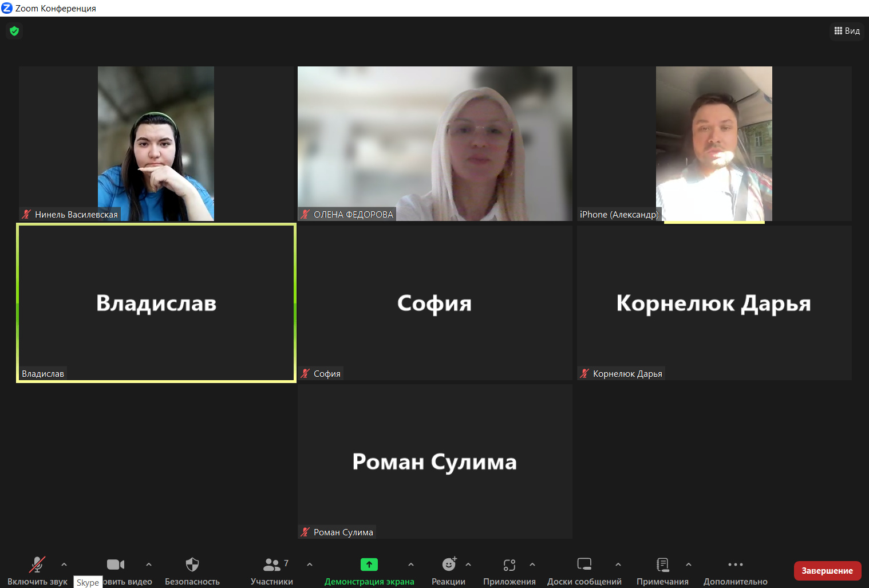Toggle the video camera icon
The width and height of the screenshot is (869, 588).
pyautogui.click(x=116, y=565)
